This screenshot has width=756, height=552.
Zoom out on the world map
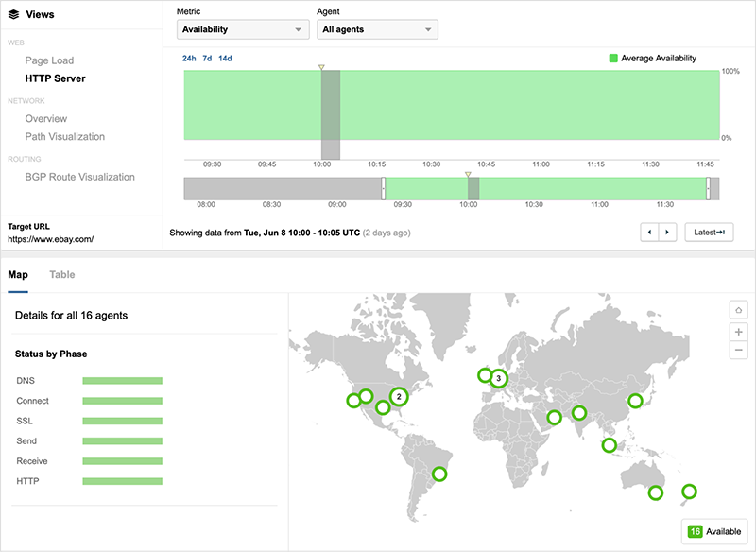738,351
